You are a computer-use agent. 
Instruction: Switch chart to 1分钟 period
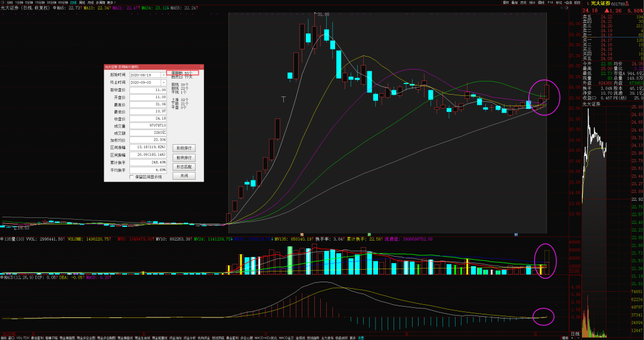[x=19, y=2]
